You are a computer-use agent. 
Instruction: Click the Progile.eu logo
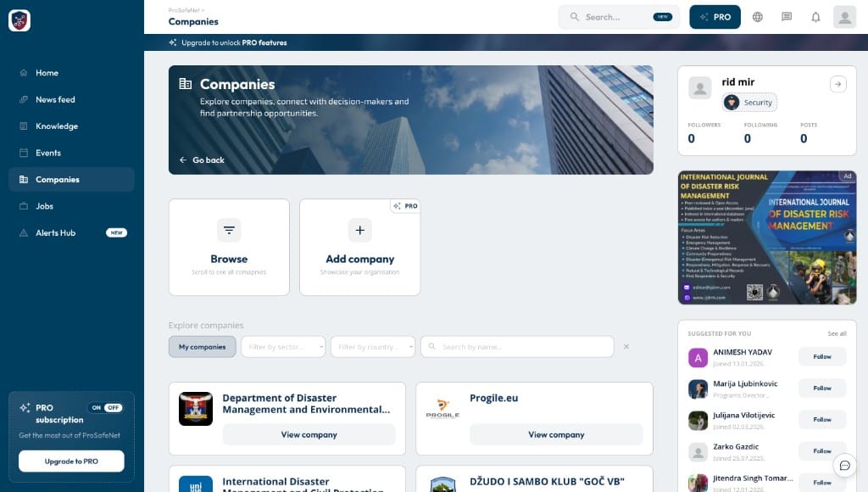pos(442,409)
